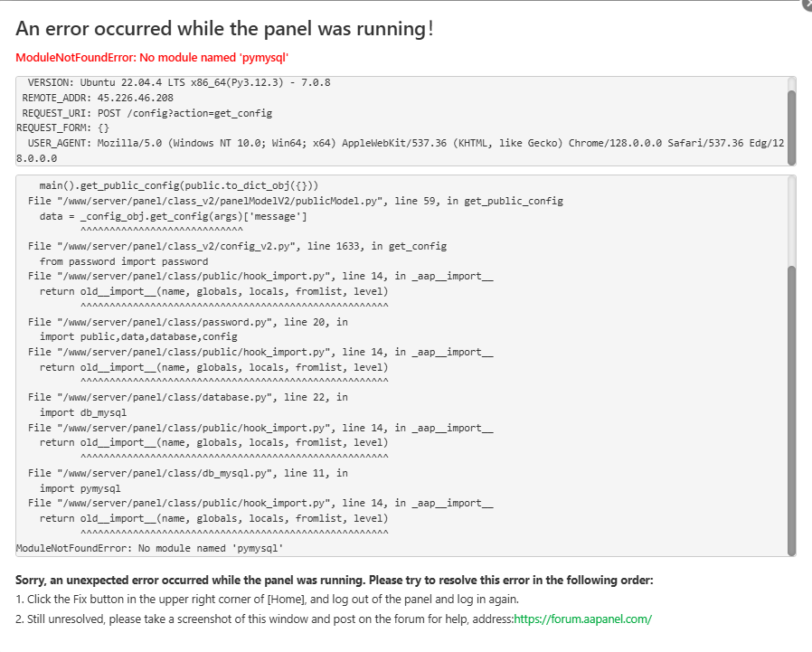Click the REQUEST_URI POST /config line
This screenshot has width=812, height=652.
click(146, 113)
